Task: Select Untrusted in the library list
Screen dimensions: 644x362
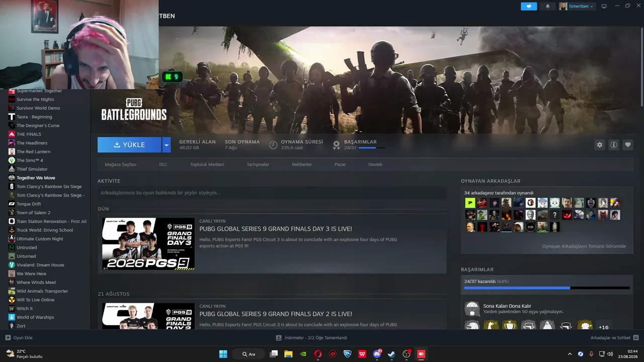Action: (x=27, y=247)
